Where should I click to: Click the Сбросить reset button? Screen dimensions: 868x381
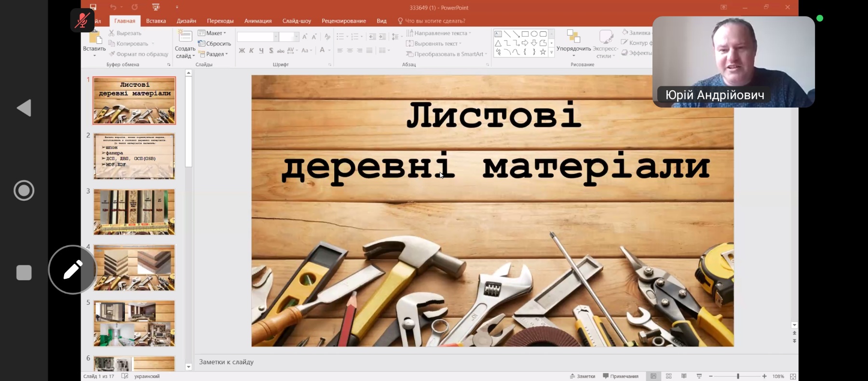(x=215, y=43)
